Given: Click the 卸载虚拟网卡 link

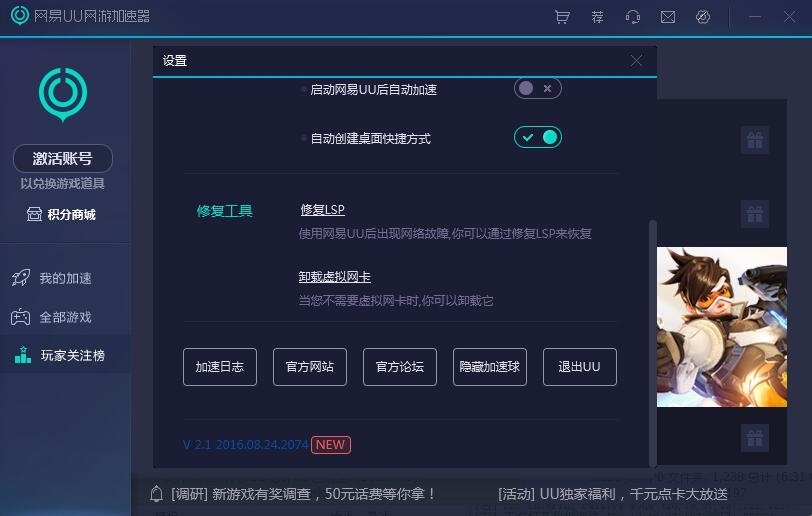Looking at the screenshot, I should [x=335, y=277].
